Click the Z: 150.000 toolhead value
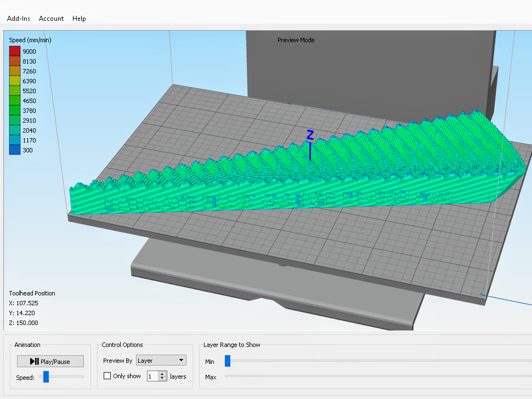This screenshot has width=532, height=399. [x=24, y=323]
